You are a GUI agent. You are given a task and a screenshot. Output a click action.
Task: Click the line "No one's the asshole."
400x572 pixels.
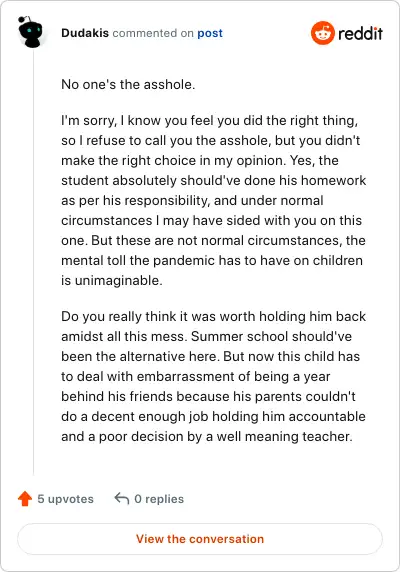click(x=128, y=84)
